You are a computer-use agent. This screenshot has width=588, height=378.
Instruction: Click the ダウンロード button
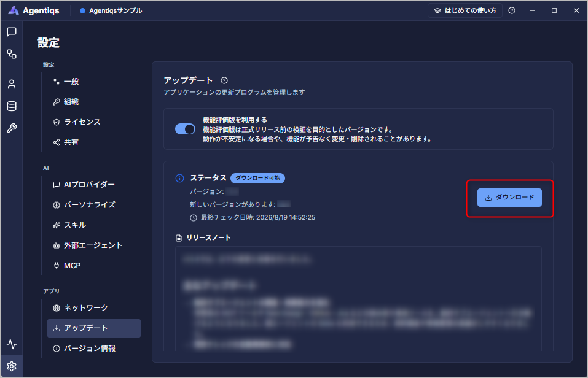(x=509, y=198)
